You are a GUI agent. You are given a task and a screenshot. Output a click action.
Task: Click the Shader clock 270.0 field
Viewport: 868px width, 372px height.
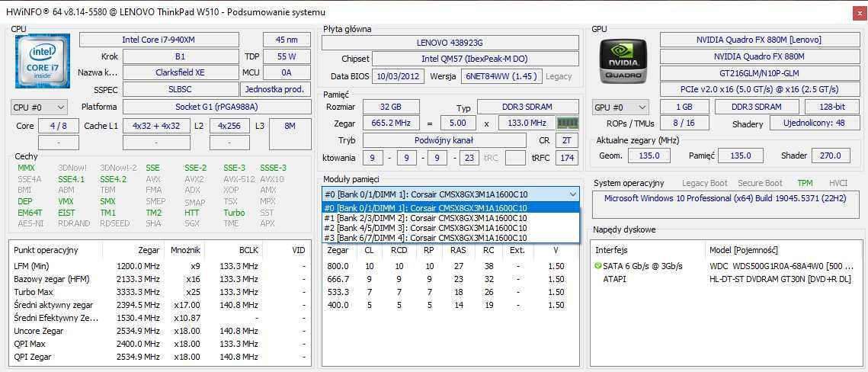click(x=831, y=156)
